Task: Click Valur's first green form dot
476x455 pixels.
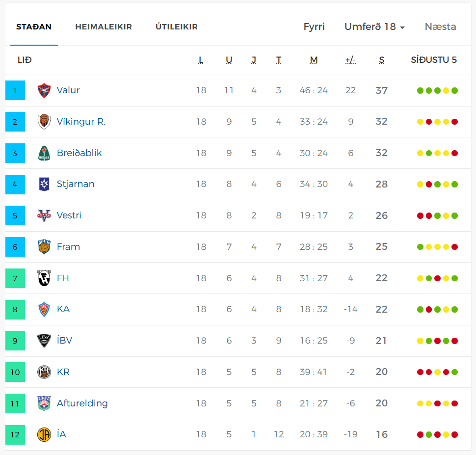Action: click(420, 90)
